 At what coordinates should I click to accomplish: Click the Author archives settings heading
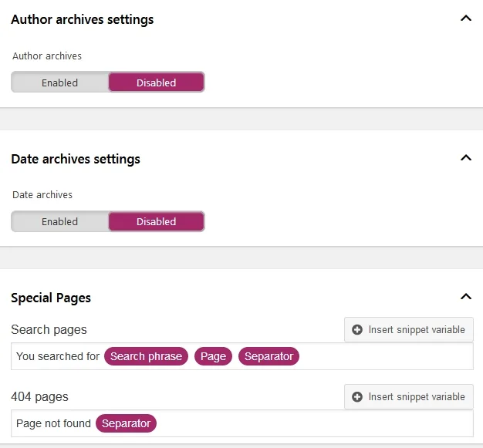(83, 19)
